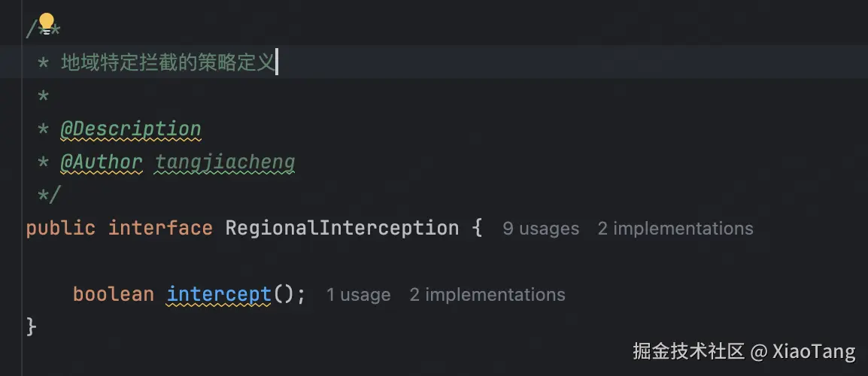Click the RegionalInterception interface name
Screen dimensions: 868x376
tap(341, 228)
